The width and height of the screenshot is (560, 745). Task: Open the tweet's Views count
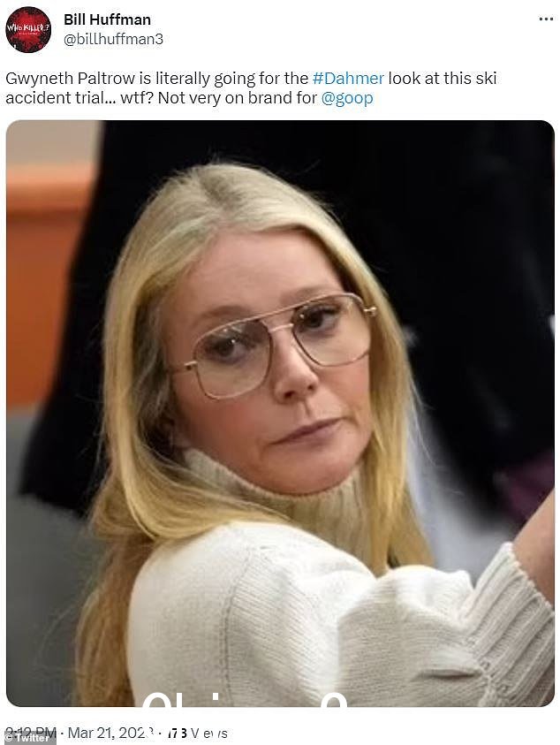197,734
